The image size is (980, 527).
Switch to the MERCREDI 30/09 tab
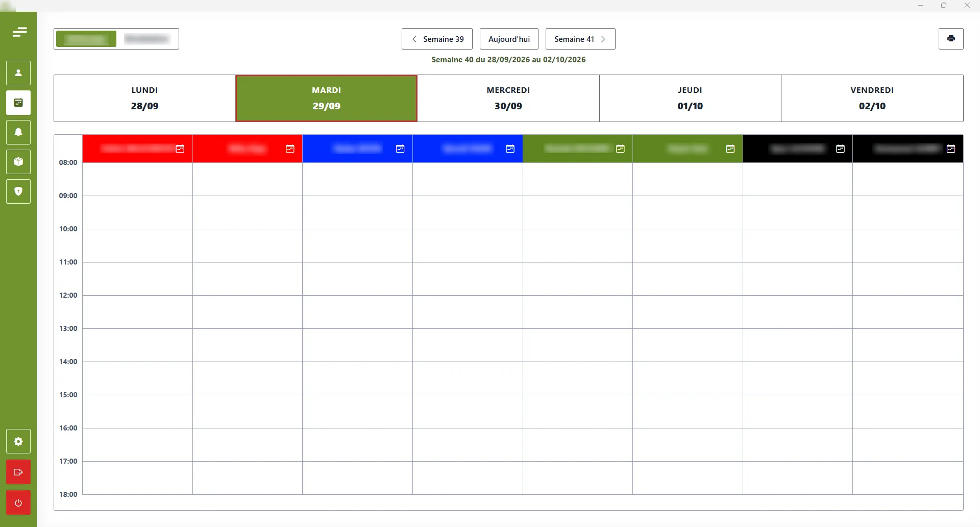point(508,98)
